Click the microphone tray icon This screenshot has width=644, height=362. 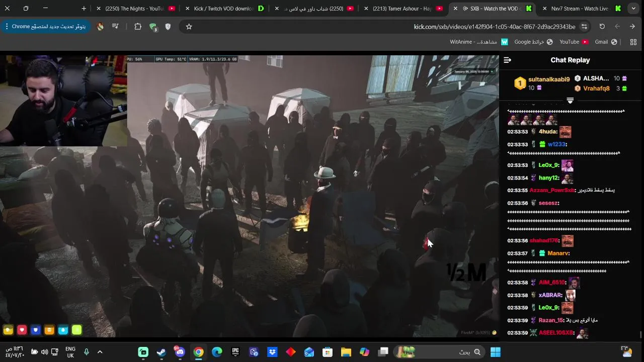(87, 352)
